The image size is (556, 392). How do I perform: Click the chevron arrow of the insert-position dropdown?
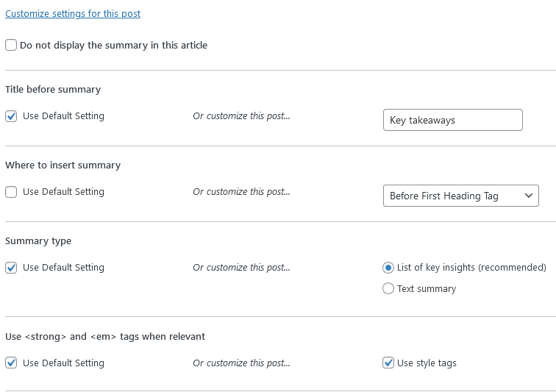[528, 196]
